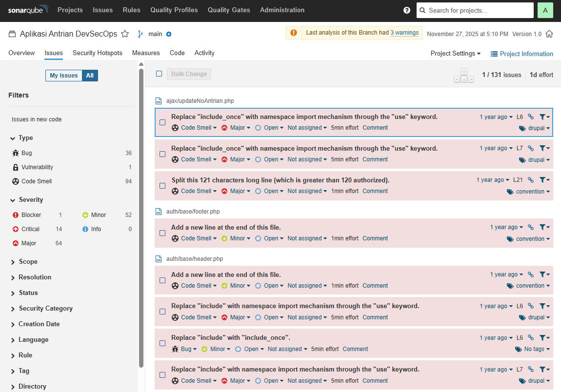This screenshot has height=392, width=561.
Task: Copy permalink icon of the L21 issue
Action: point(531,180)
